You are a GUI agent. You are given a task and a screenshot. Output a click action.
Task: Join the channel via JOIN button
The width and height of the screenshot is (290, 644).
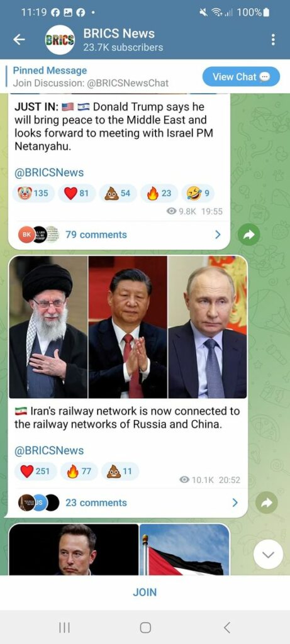click(x=145, y=592)
